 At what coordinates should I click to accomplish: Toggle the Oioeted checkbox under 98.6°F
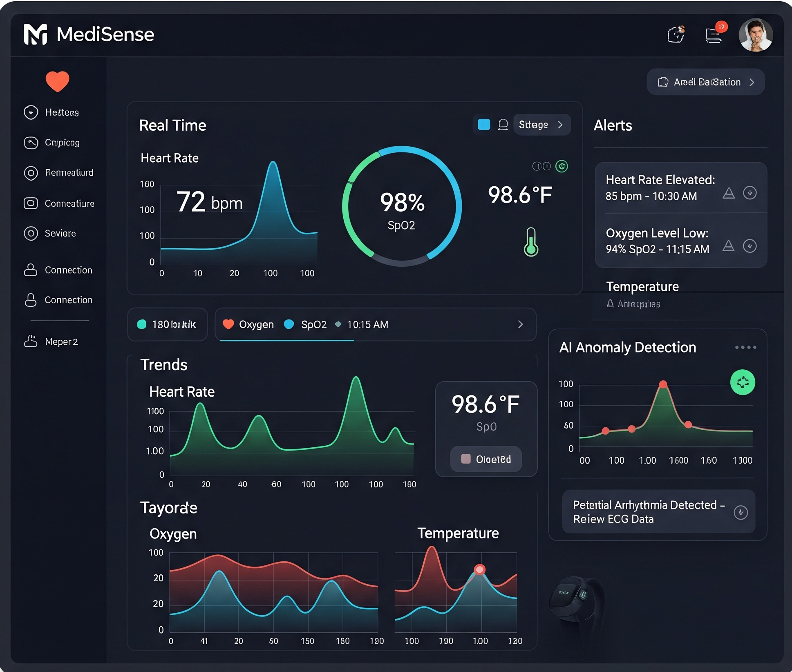click(x=466, y=459)
